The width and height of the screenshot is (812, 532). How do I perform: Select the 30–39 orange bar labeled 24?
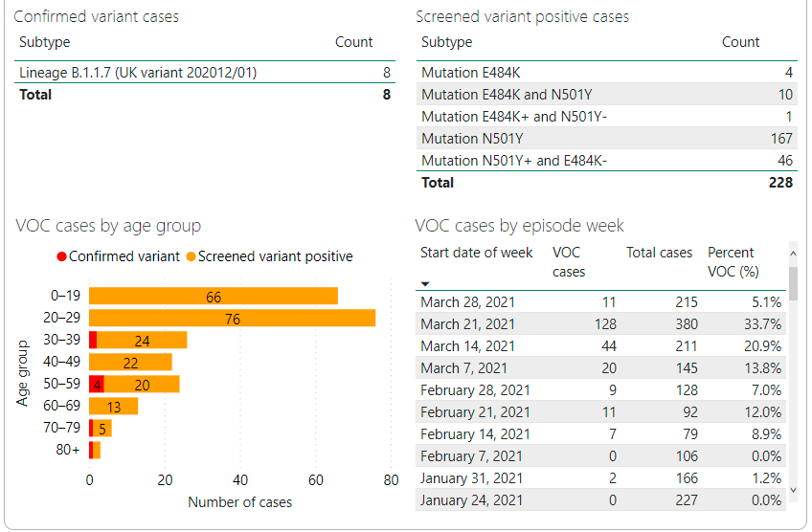pos(142,340)
